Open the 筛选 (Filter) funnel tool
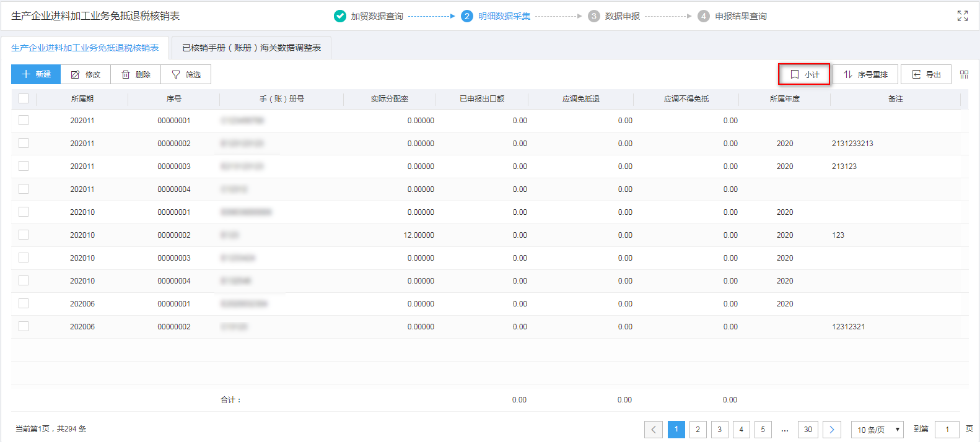The height and width of the screenshot is (442, 980). 186,74
